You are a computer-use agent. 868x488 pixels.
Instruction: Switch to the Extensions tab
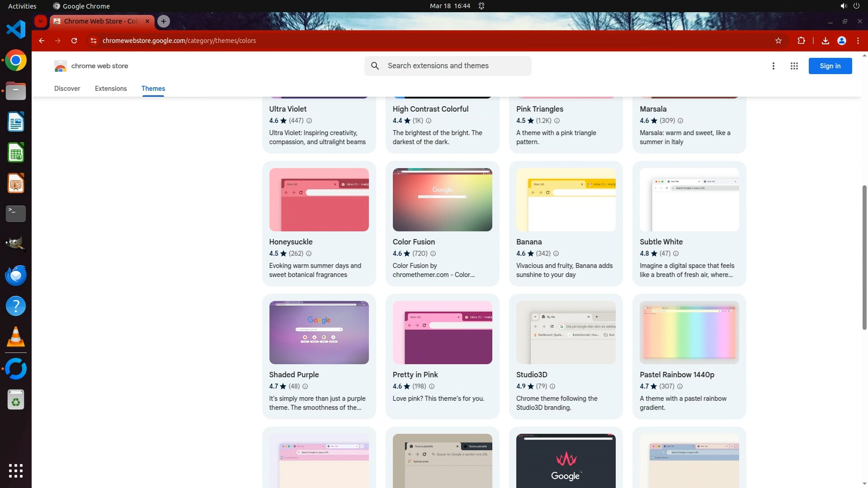111,89
